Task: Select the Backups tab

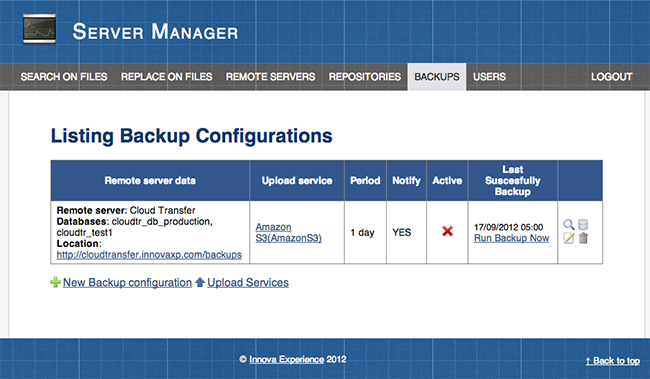Action: tap(437, 77)
